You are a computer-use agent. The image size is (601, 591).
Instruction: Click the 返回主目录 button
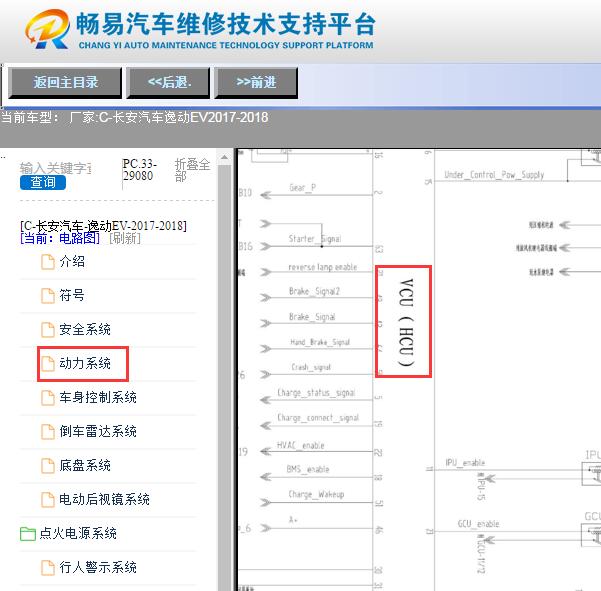[65, 82]
